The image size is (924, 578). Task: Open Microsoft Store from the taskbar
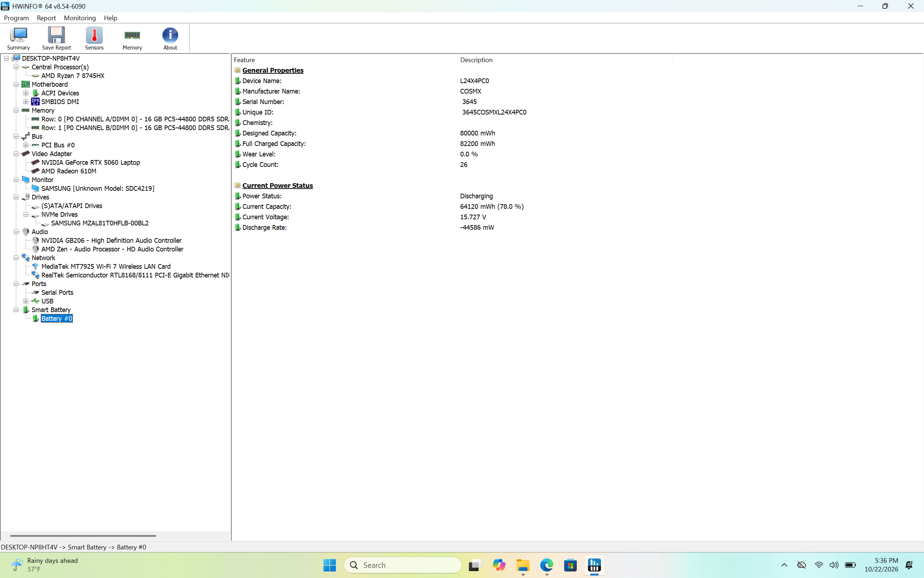tap(570, 565)
